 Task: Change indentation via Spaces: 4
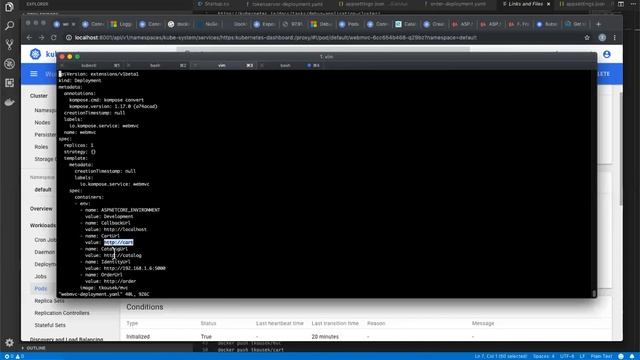[x=543, y=356]
